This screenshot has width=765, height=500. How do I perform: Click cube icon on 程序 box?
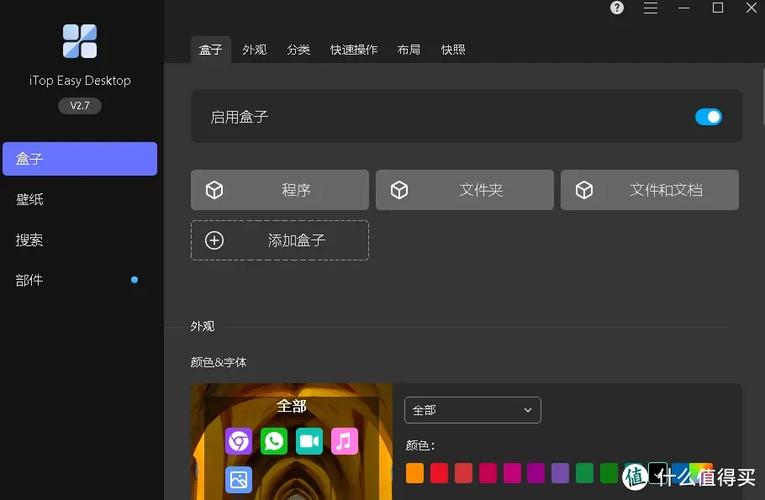point(214,190)
